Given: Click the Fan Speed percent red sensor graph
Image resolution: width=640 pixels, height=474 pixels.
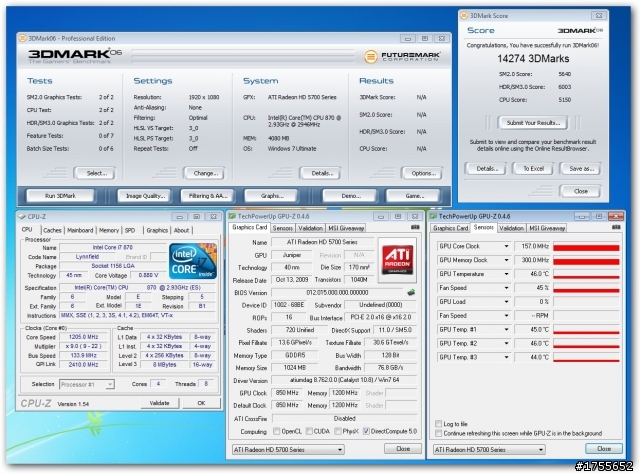Looking at the screenshot, I should (586, 288).
